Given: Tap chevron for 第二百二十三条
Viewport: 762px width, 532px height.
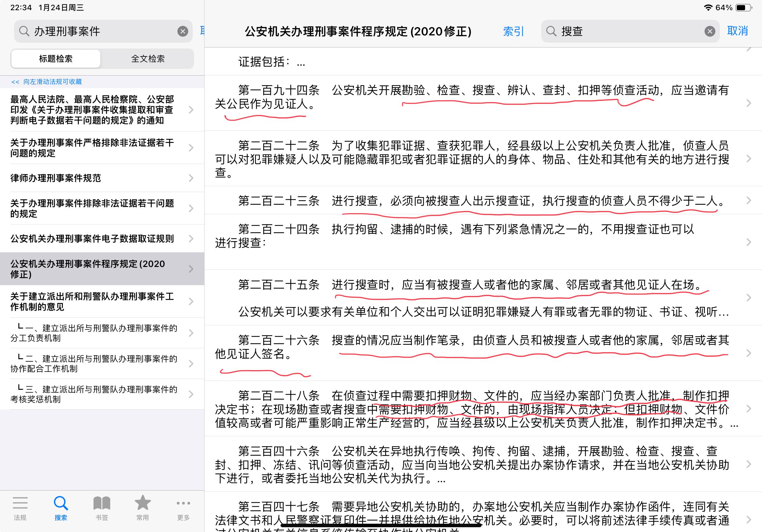Looking at the screenshot, I should point(749,200).
